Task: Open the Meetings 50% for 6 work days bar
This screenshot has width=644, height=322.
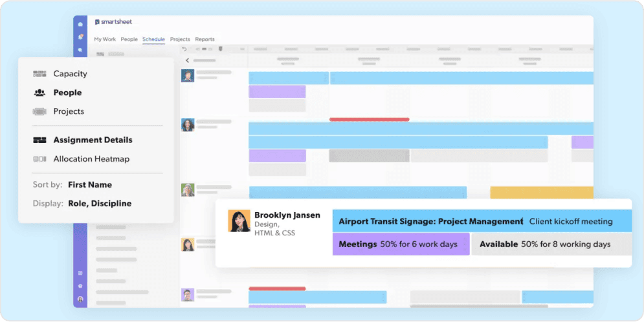Action: (x=401, y=244)
